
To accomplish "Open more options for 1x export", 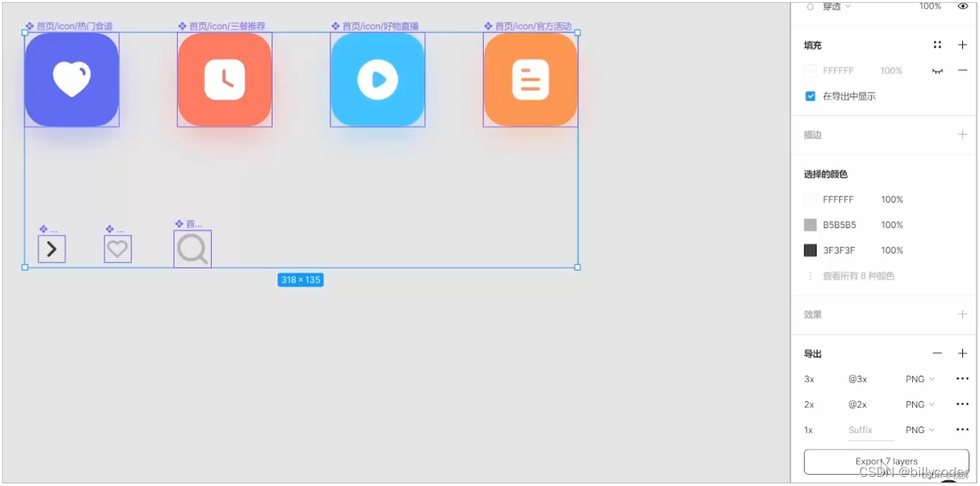I will 962,429.
